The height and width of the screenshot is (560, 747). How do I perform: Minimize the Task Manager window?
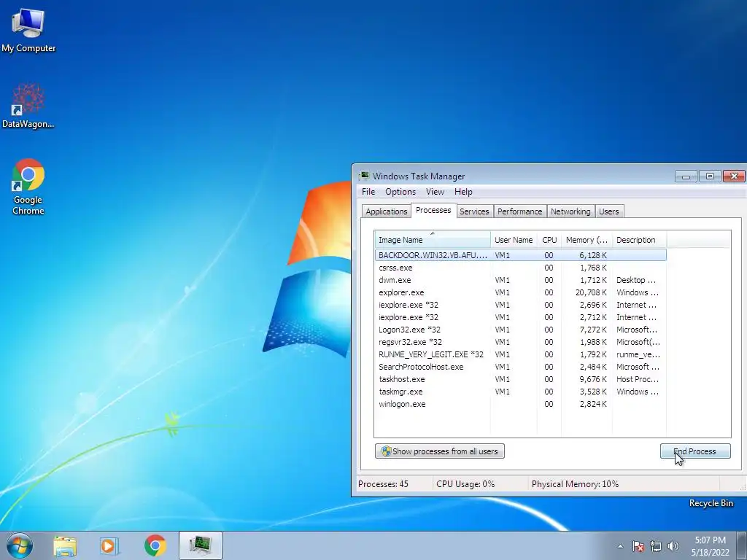click(x=686, y=176)
